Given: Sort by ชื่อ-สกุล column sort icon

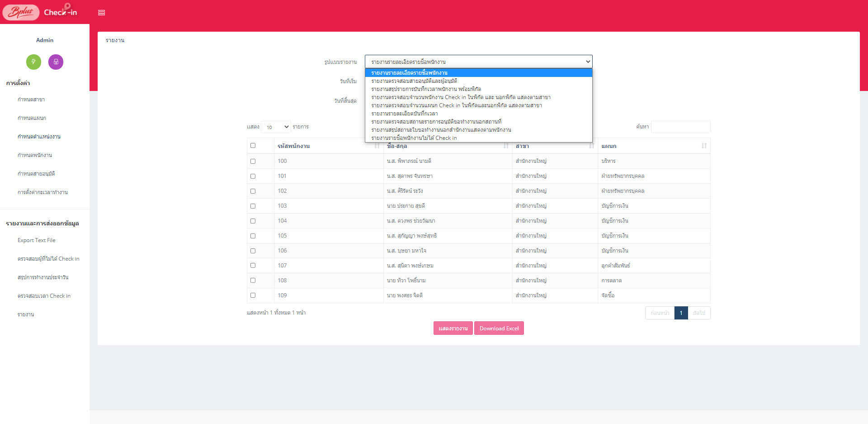Looking at the screenshot, I should pos(505,146).
